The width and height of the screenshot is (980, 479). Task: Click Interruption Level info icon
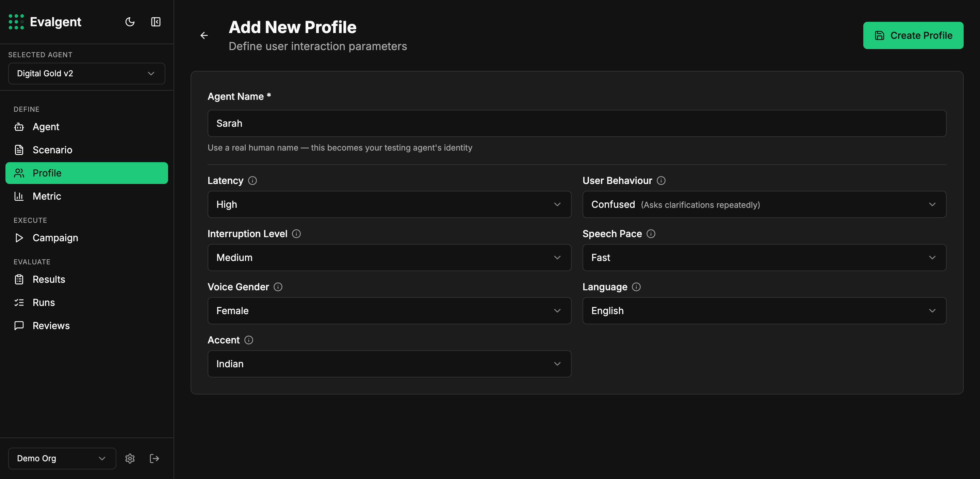point(296,234)
